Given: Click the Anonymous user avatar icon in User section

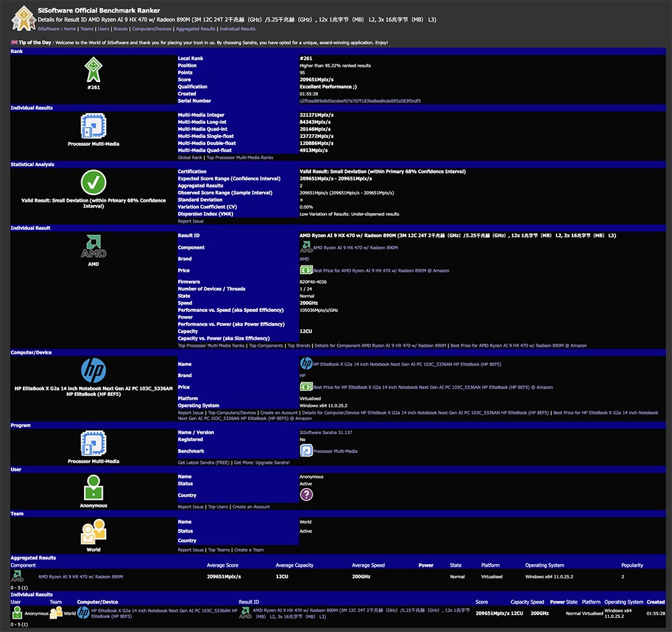Looking at the screenshot, I should (x=93, y=487).
